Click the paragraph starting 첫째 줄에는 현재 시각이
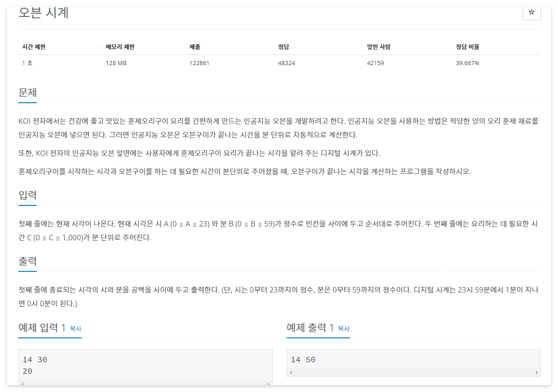 coord(278,231)
